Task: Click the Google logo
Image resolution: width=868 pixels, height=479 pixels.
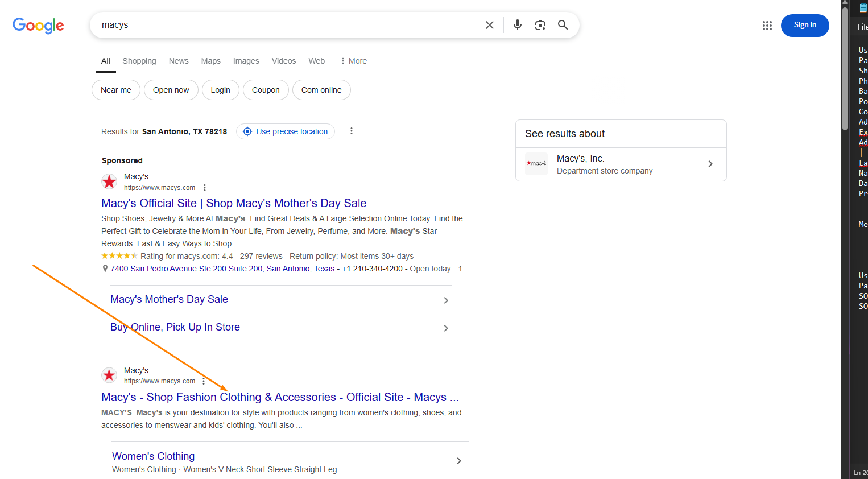Action: (38, 26)
